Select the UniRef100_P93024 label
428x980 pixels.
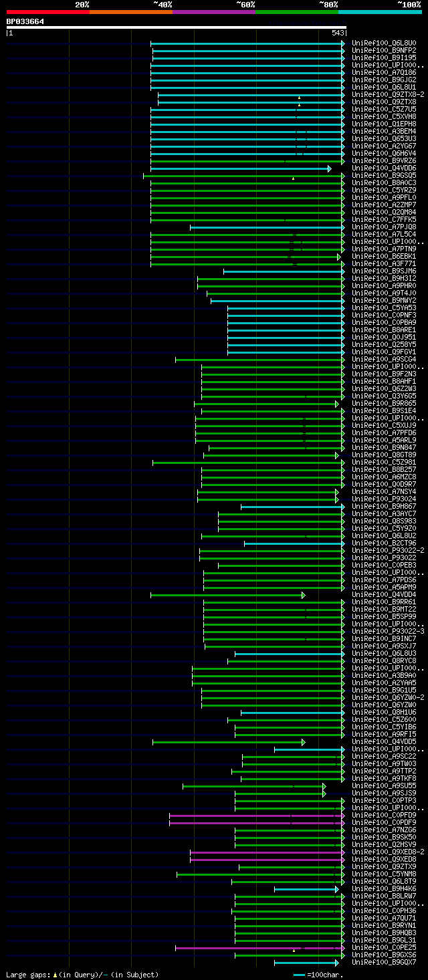point(384,499)
